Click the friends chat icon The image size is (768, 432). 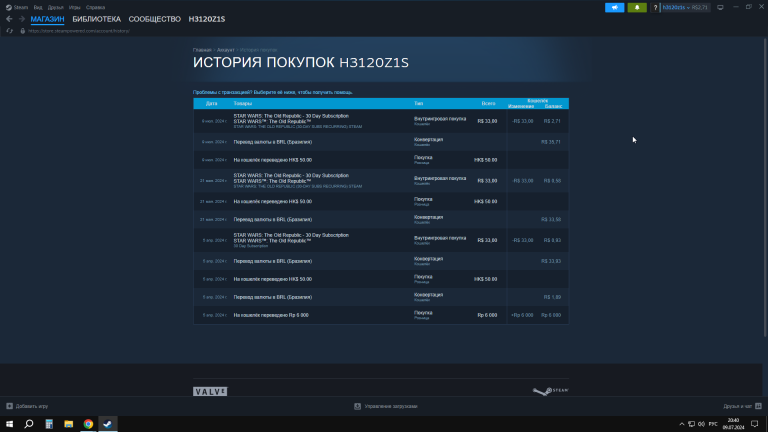click(x=758, y=406)
